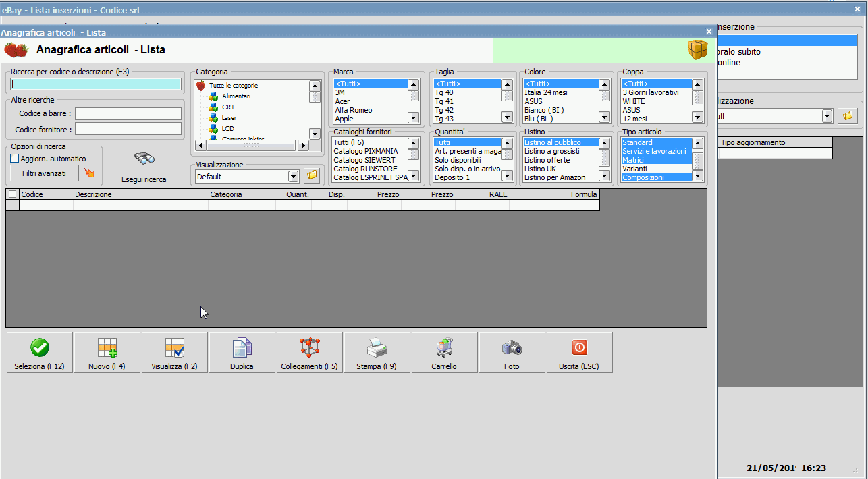Click the Codice fornitore field

128,128
